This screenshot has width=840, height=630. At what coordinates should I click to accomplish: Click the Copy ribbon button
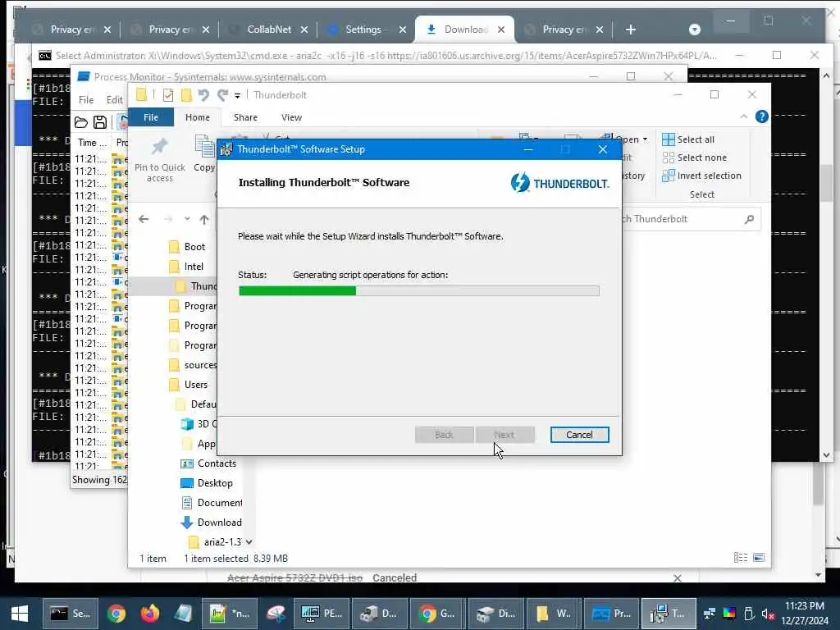pyautogui.click(x=204, y=155)
